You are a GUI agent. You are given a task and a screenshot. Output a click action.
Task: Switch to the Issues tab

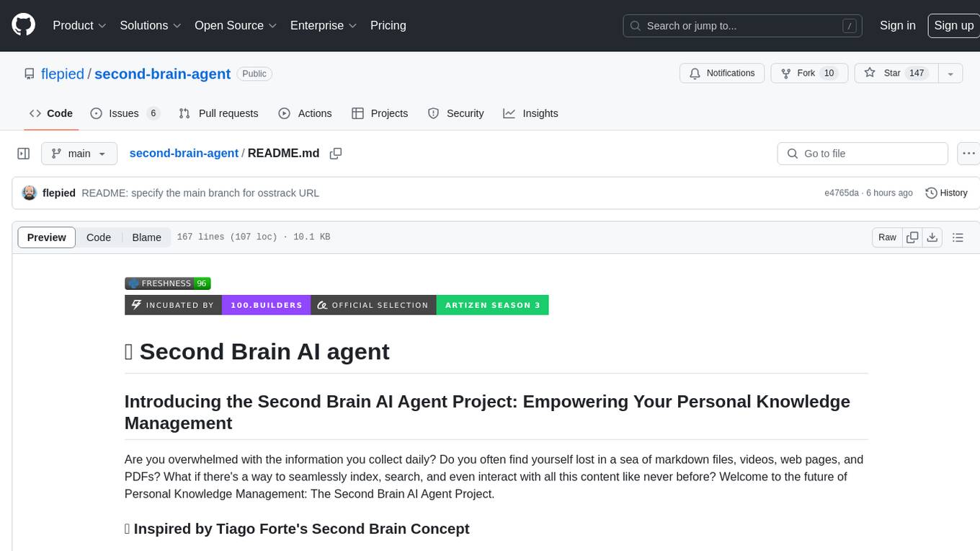coord(125,113)
